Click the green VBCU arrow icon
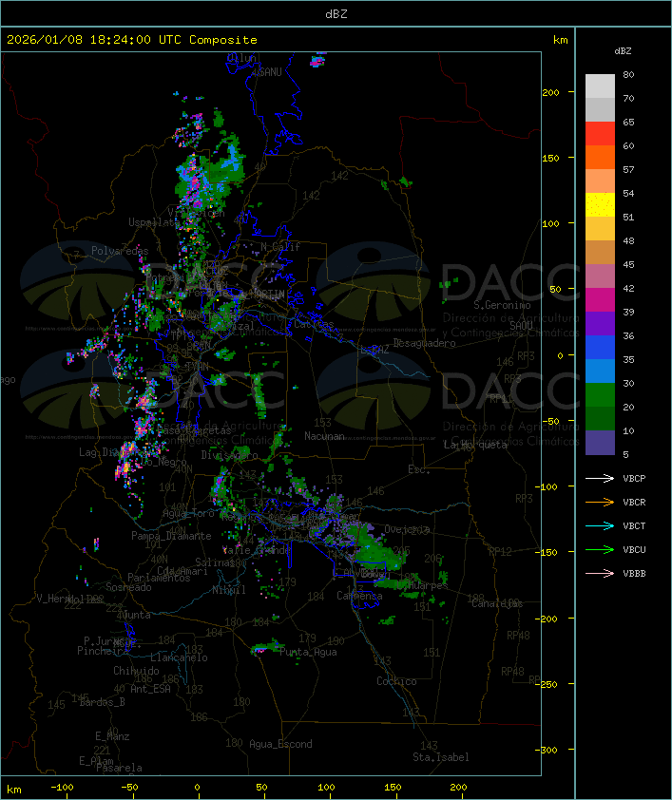Screen dimensions: 672x800 pyautogui.click(x=600, y=549)
